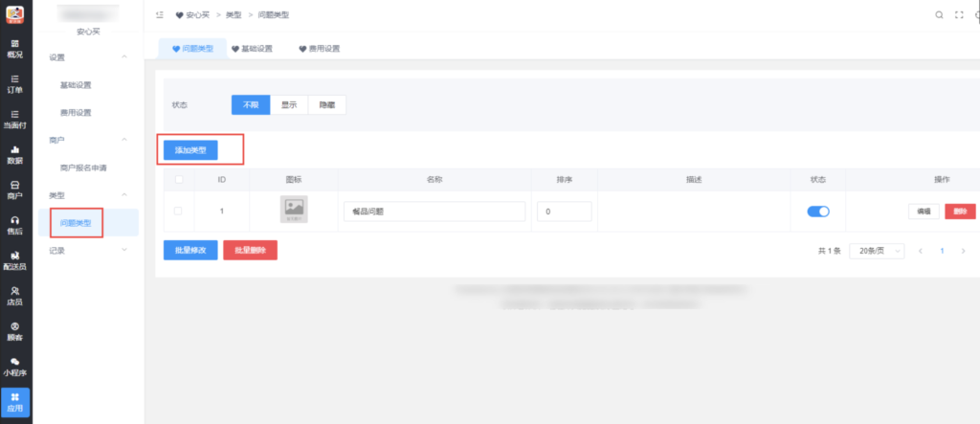Viewport: 980px width, 424px height.
Task: Open the 售后 after-sales sidebar icon
Action: click(15, 225)
